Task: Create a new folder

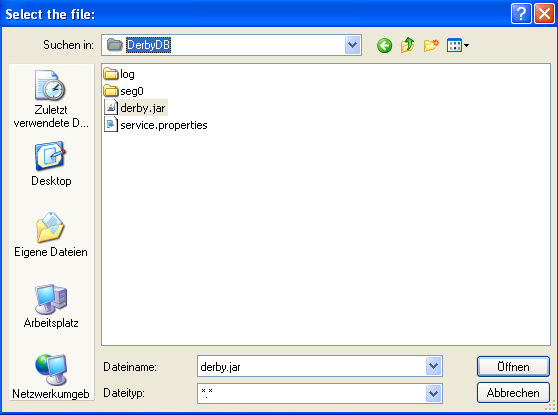Action: [431, 45]
